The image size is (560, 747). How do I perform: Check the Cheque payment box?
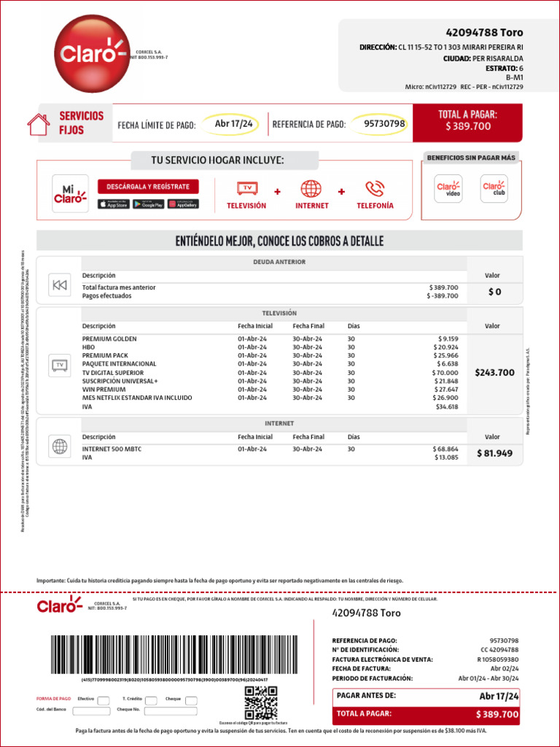[x=192, y=700]
